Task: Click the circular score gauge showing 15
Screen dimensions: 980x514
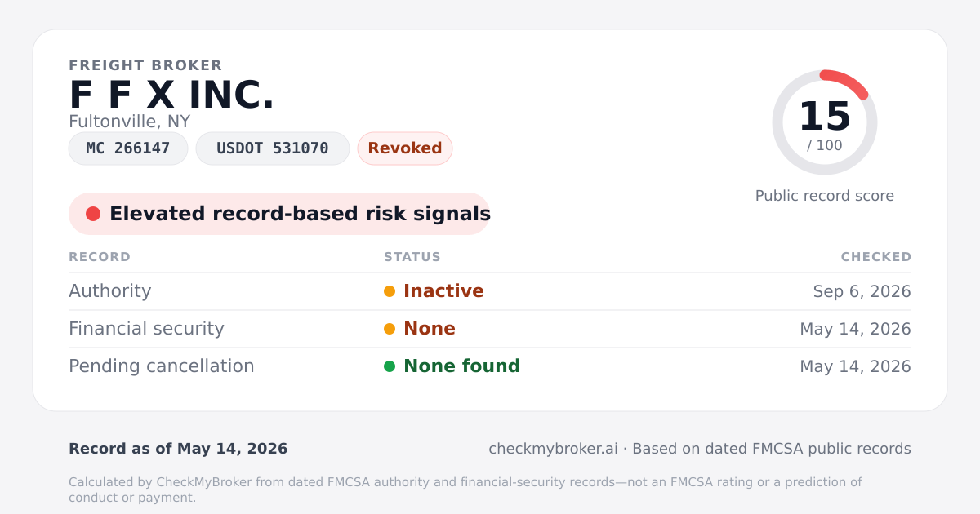Action: point(825,122)
